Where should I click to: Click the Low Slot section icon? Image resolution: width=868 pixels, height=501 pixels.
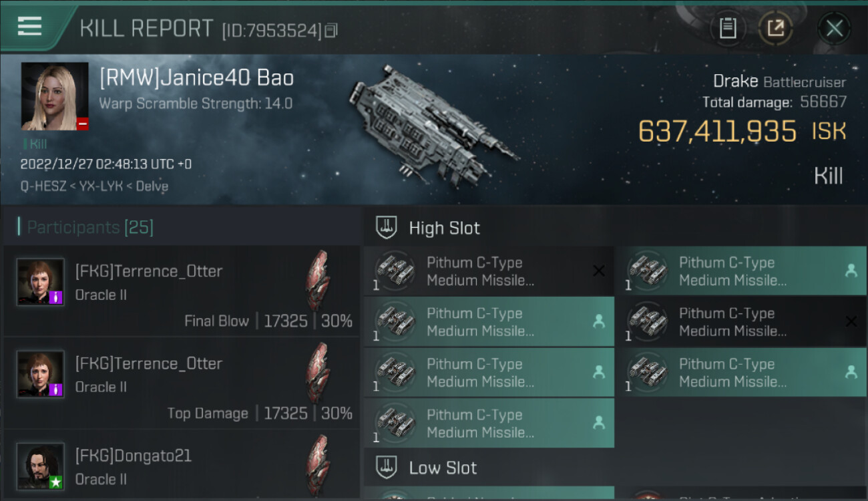coord(387,467)
